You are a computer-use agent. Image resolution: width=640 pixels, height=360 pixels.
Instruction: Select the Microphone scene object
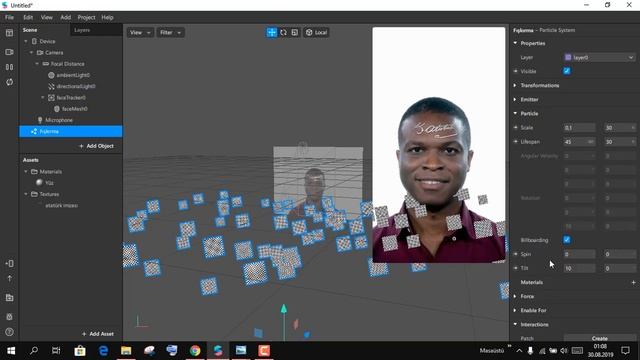(x=59, y=120)
